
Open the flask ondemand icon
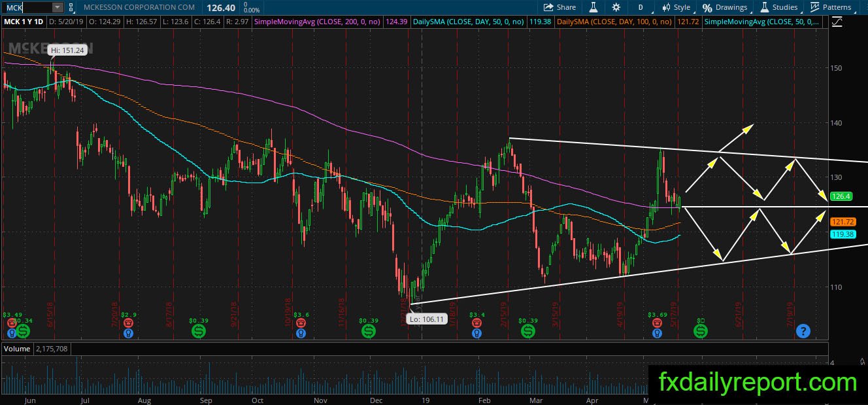[x=593, y=7]
